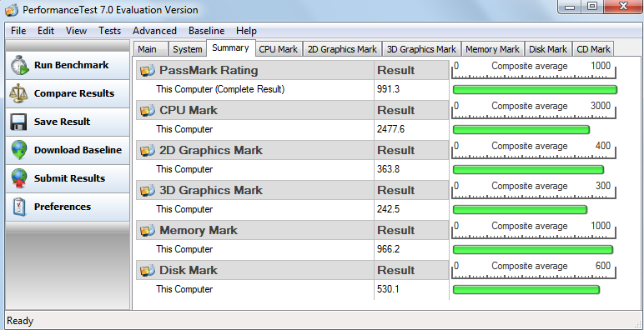Click the icon next to CPU Mark heading
The image size is (644, 330).
[148, 110]
